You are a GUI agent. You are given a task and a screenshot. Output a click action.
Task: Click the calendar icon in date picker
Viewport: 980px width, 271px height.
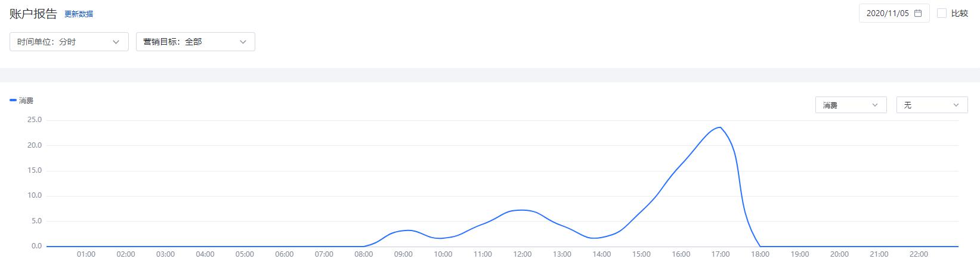tap(918, 13)
